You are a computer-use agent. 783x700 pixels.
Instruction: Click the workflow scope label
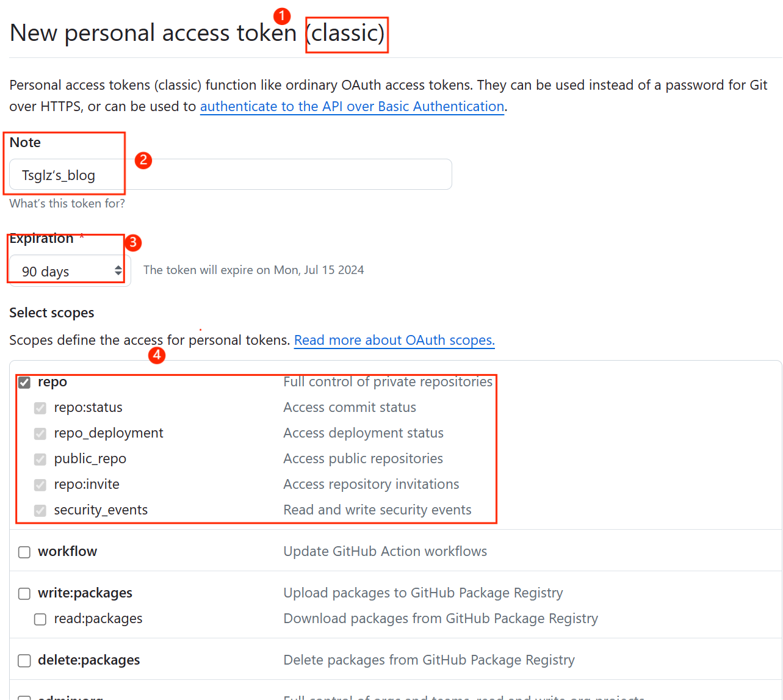pyautogui.click(x=67, y=552)
